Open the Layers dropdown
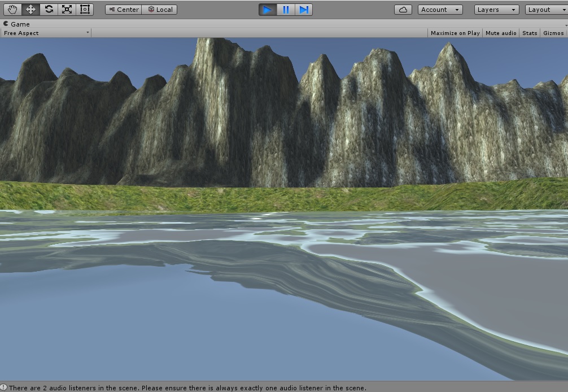 [x=496, y=9]
